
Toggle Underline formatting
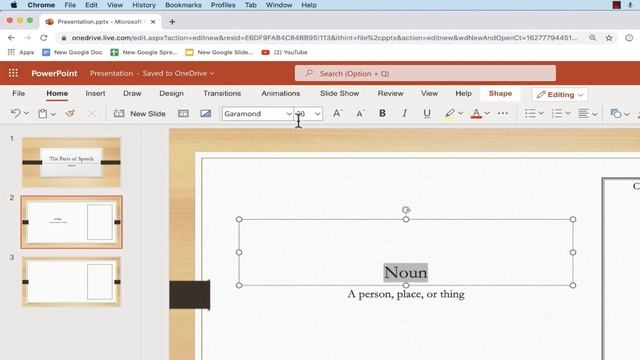tap(427, 113)
